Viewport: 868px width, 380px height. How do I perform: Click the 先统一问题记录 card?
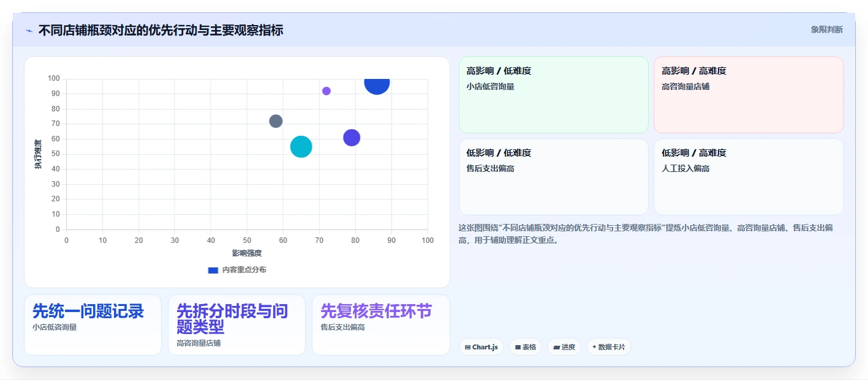pyautogui.click(x=92, y=325)
